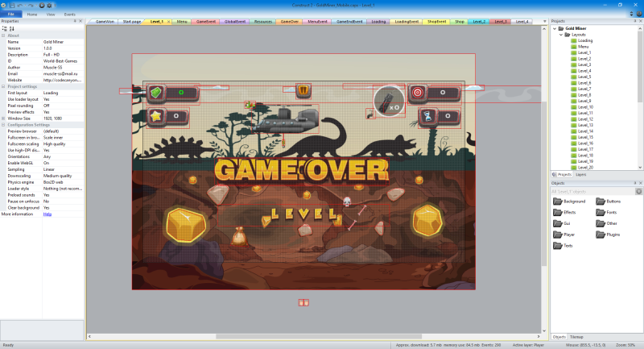
Task: Collapse the Configuration Settings section
Action: 3,125
